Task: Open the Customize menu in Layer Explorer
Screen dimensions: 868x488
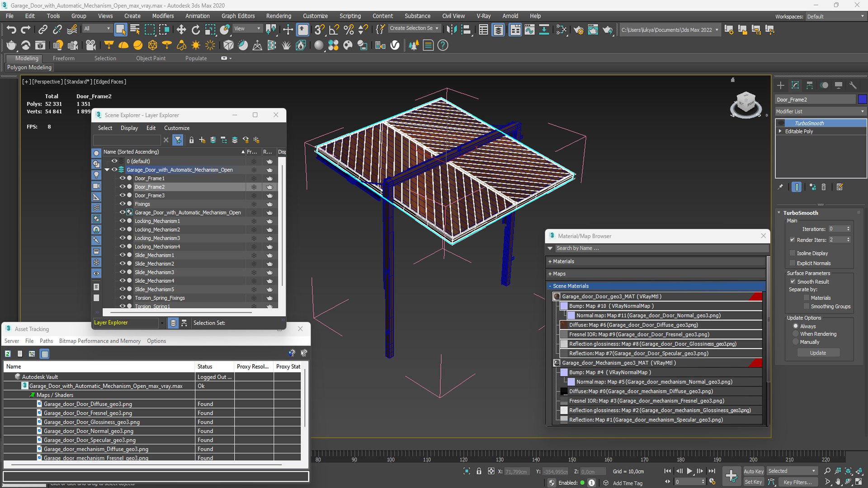Action: point(177,128)
